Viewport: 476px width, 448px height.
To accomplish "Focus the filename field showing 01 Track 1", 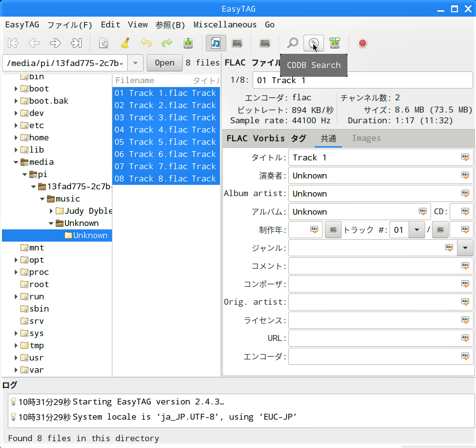I will pos(363,80).
